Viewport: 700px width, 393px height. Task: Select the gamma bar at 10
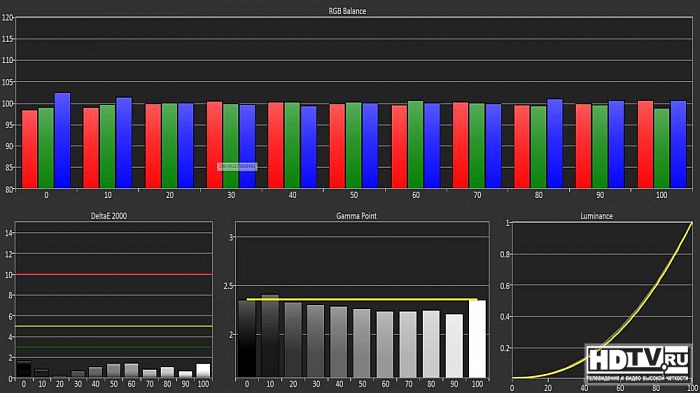pos(270,336)
